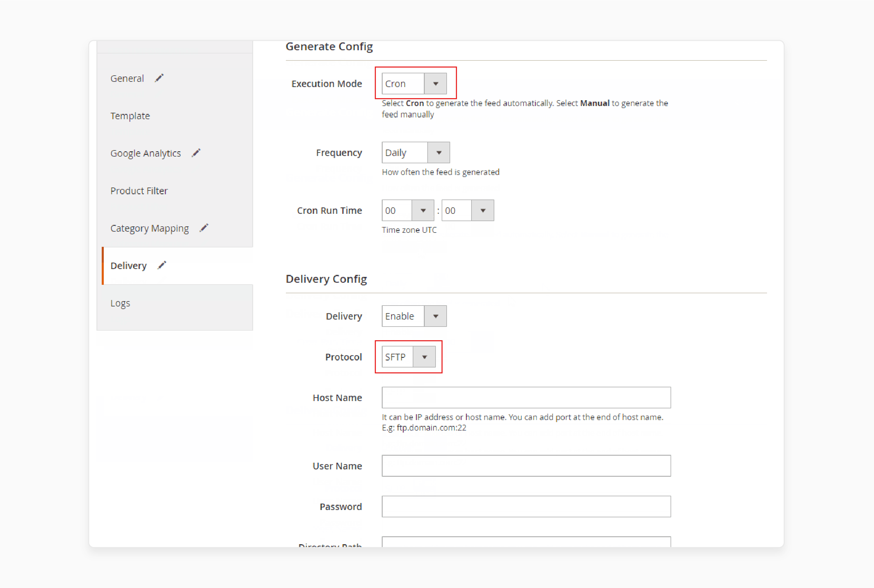Switch to the Template tab
This screenshot has width=874, height=588.
130,116
